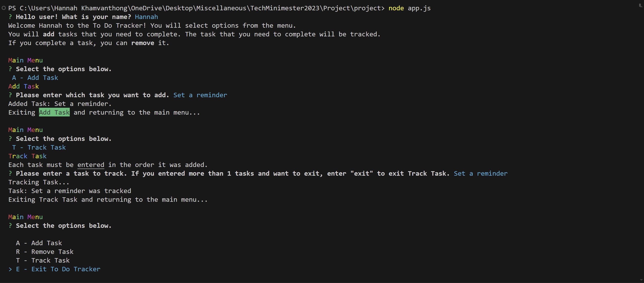
Task: Click the green question mark before "Hello user!"
Action: tap(10, 17)
